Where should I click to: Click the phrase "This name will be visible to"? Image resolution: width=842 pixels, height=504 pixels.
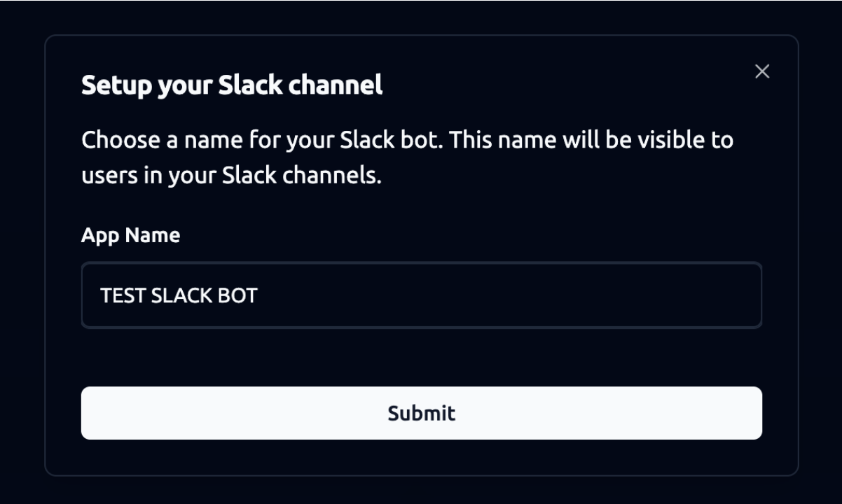tap(591, 140)
